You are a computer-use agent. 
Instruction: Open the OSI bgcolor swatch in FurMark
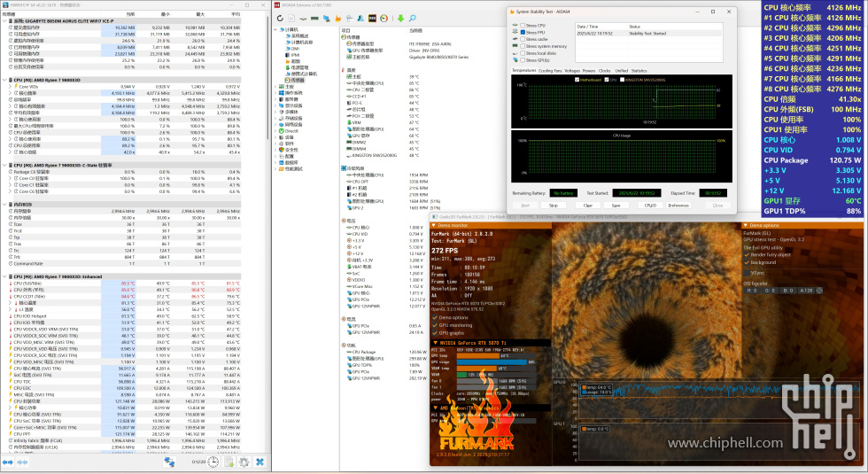[819, 291]
